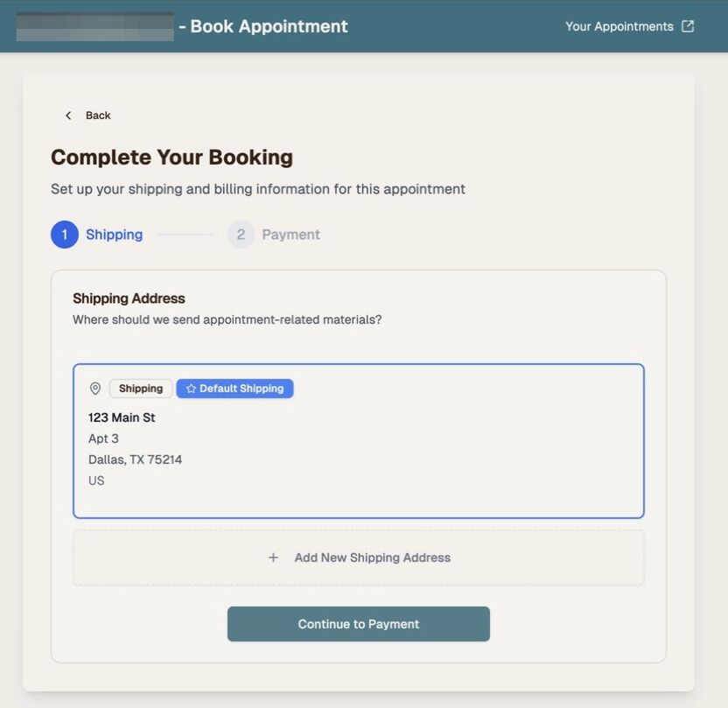Click the Book Appointment header title

(x=269, y=26)
